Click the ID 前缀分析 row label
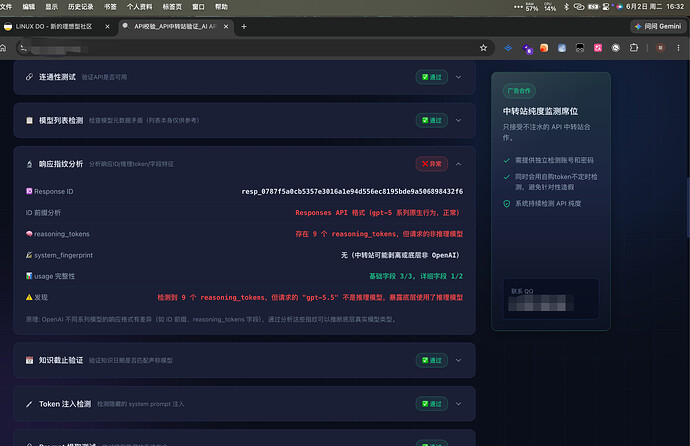The image size is (690, 446). tap(43, 212)
